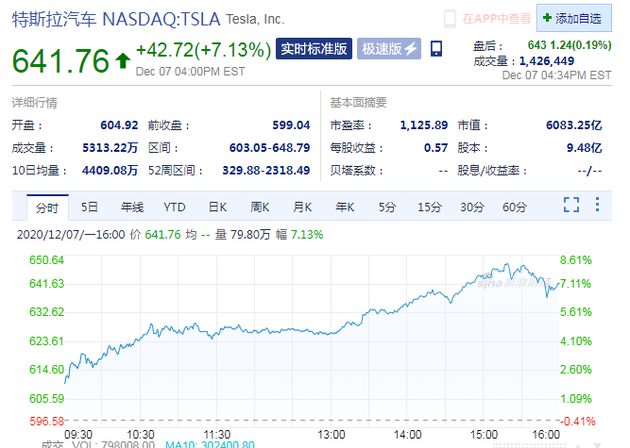Select the 年线 chart tab
The image size is (630, 448).
[132, 207]
